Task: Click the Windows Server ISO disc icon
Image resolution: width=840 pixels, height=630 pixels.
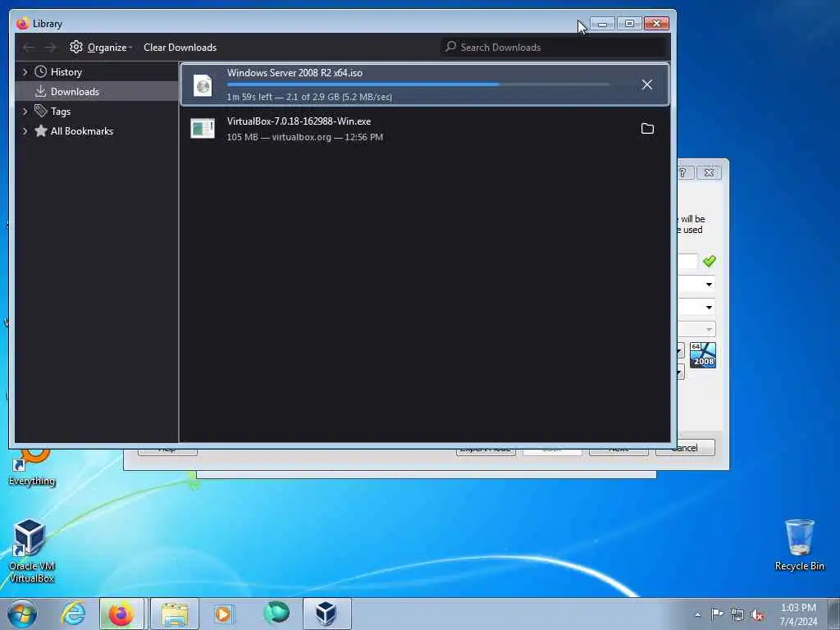Action: point(203,85)
